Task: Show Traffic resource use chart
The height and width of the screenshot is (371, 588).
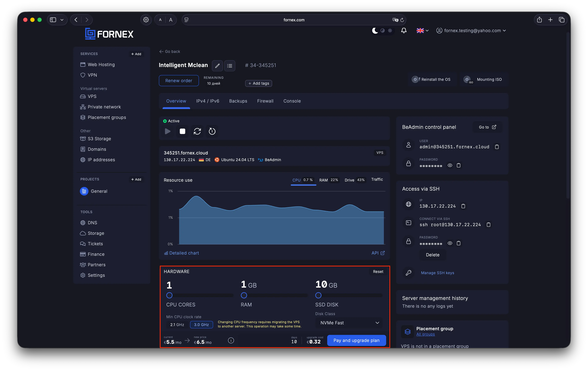Action: pyautogui.click(x=377, y=179)
